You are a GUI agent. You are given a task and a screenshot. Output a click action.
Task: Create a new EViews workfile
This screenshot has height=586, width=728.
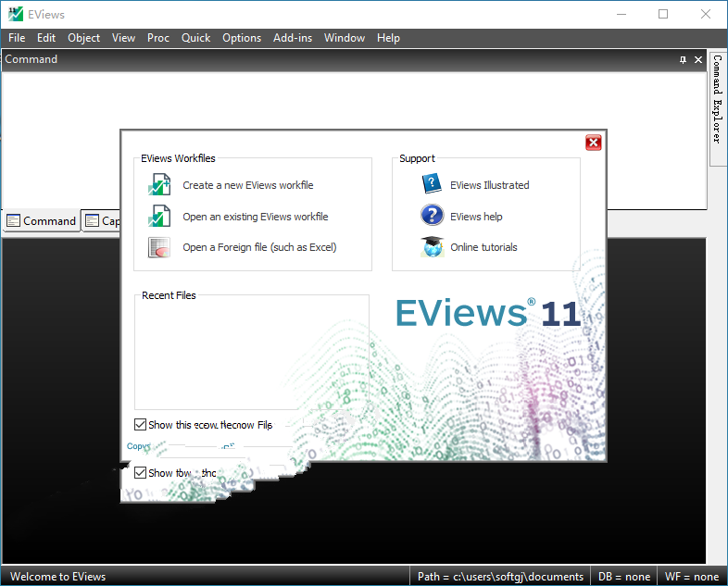248,185
